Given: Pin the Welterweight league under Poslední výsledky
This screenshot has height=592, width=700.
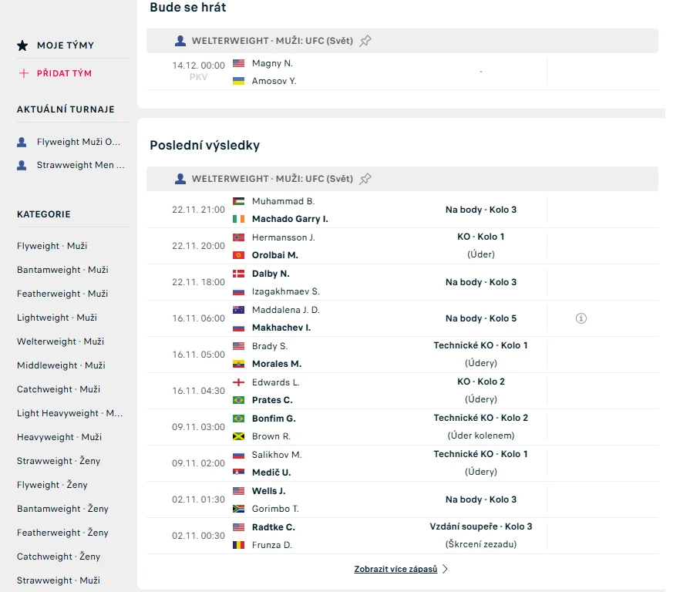Looking at the screenshot, I should point(365,179).
